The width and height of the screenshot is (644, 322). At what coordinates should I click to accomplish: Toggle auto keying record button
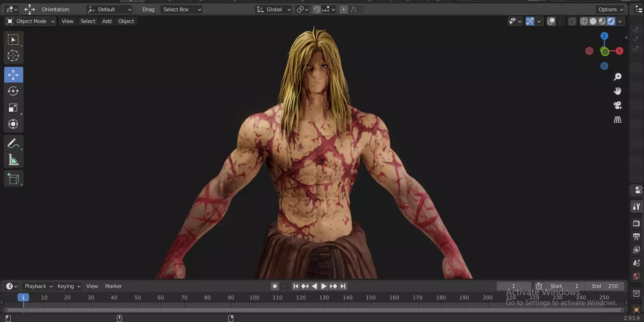click(275, 286)
